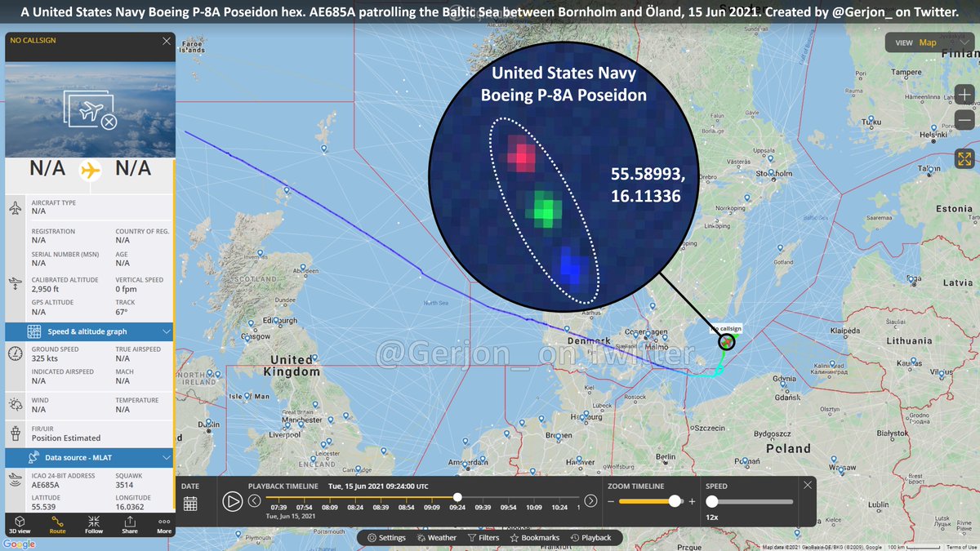This screenshot has width=980, height=551.
Task: Zoom out the map with minus button
Action: [964, 119]
